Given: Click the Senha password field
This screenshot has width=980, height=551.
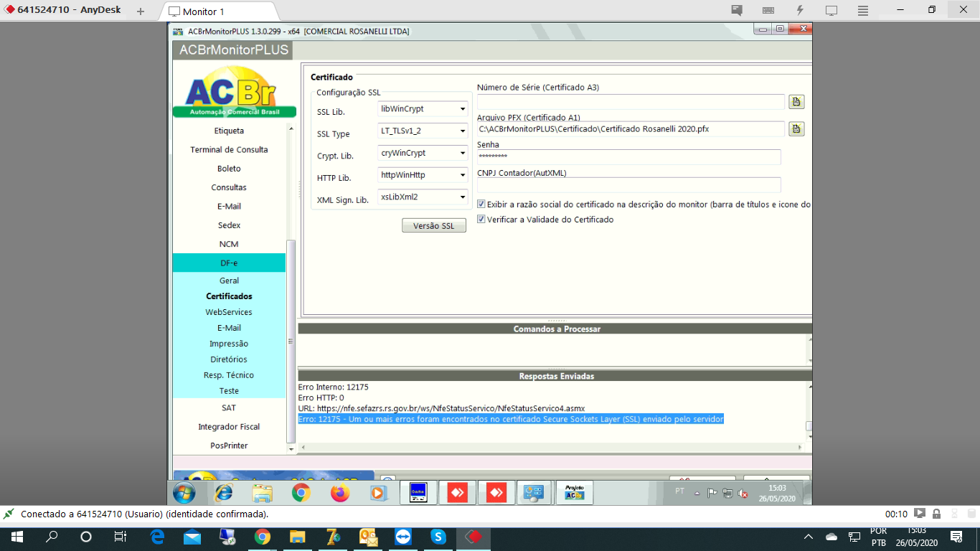Looking at the screenshot, I should point(629,156).
